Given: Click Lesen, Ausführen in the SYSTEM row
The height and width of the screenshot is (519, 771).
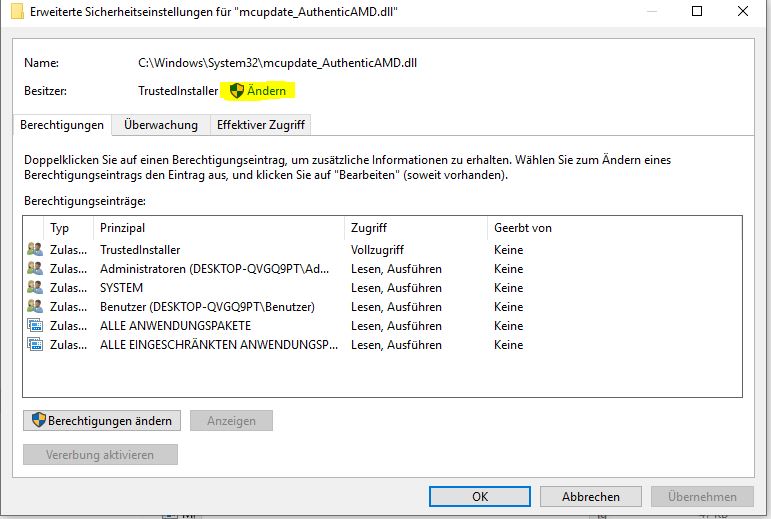Looking at the screenshot, I should pyautogui.click(x=396, y=288).
